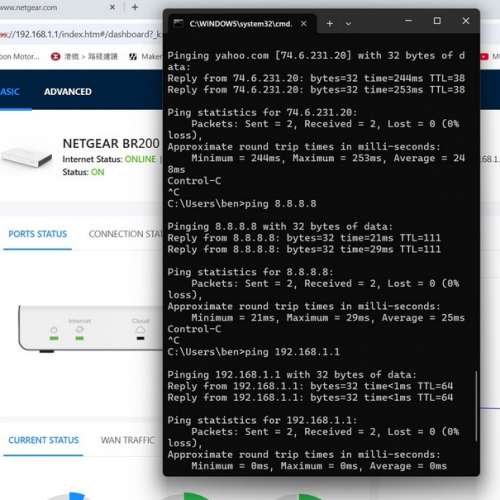Select the CURRENT STATUS tab

pos(44,440)
